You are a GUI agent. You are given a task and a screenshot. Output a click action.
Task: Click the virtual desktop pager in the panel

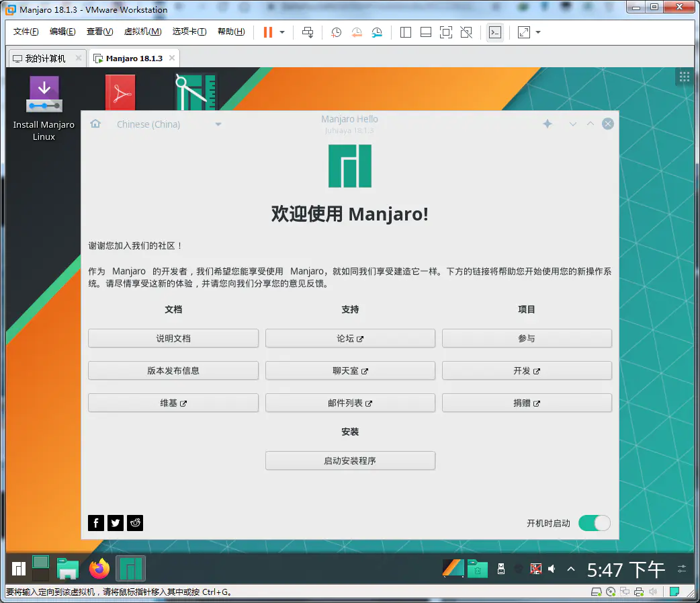click(x=40, y=569)
